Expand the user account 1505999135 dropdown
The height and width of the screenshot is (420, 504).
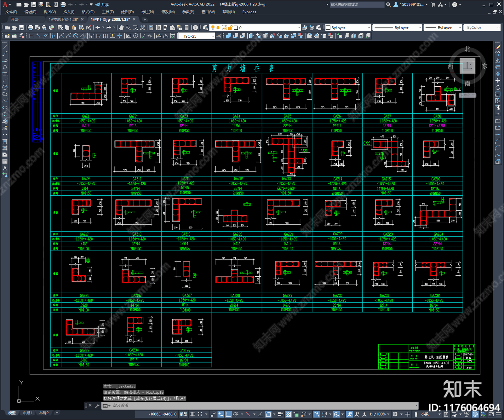tap(411, 4)
